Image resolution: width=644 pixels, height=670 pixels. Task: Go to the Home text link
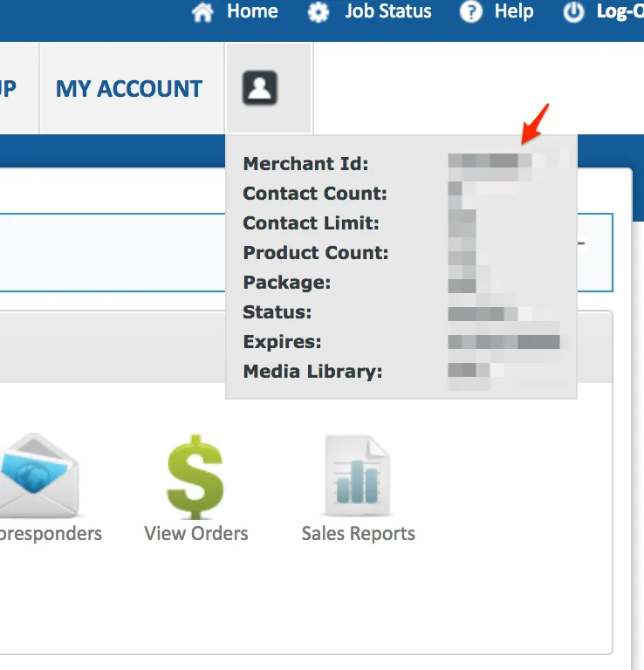click(252, 11)
